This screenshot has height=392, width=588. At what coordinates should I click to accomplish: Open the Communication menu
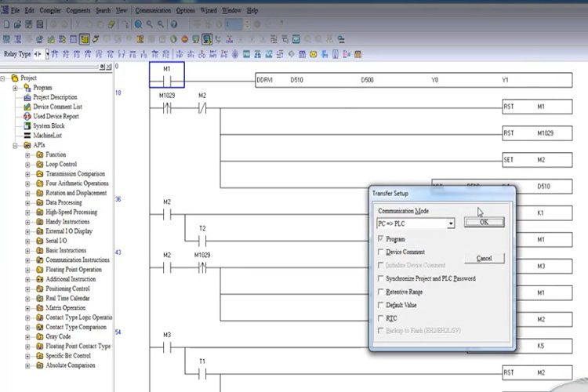click(154, 11)
